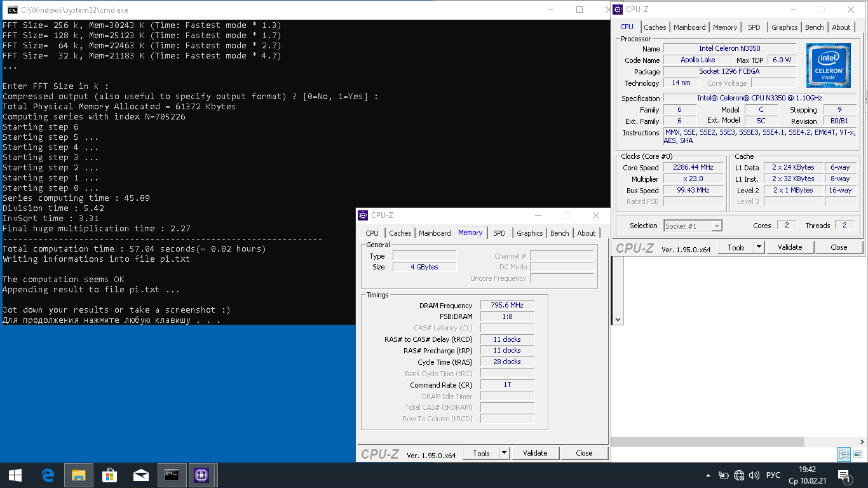This screenshot has width=868, height=488.
Task: Click the scroll down arrow behind CPU-Z
Action: (617, 320)
